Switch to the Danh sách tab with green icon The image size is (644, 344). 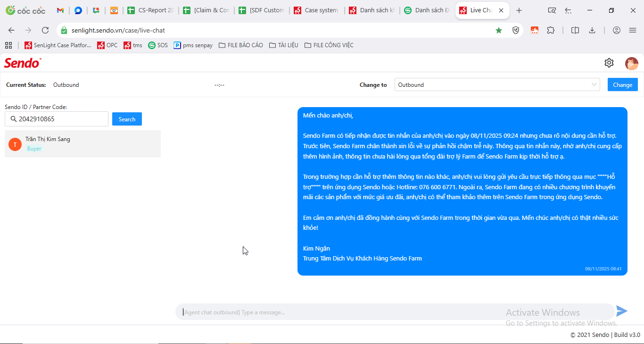[x=428, y=10]
